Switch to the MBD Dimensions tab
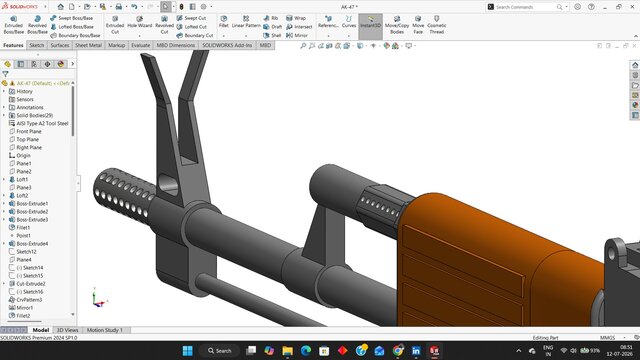 point(176,45)
